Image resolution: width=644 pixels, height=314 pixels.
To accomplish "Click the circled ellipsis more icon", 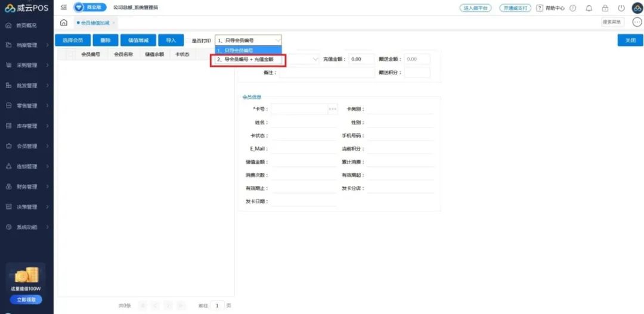I will [x=636, y=23].
